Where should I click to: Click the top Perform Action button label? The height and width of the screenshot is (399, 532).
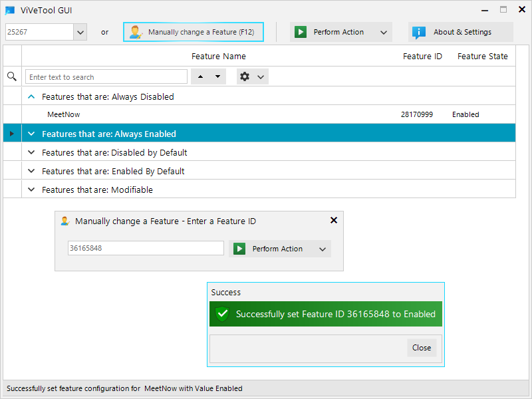[338, 32]
